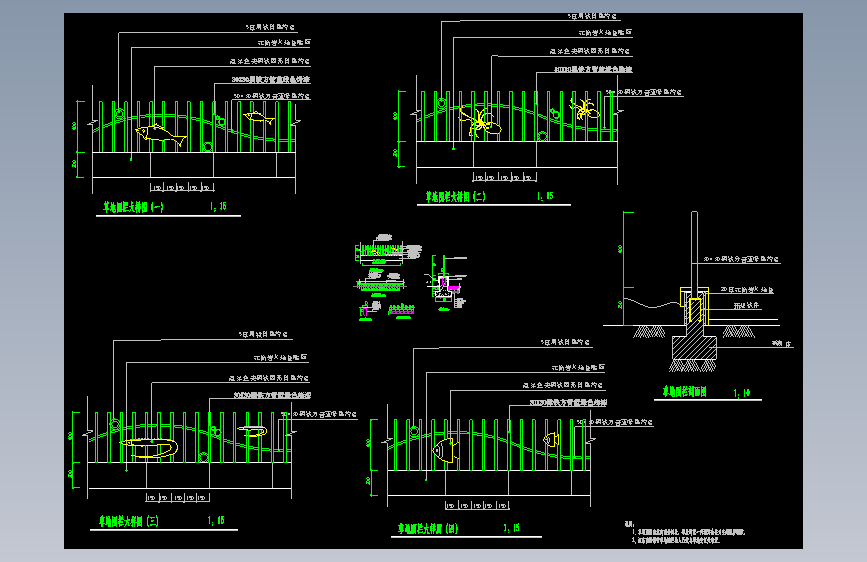Select the large yellow spider in fence drawing (二)
867x562 pixels.
click(x=479, y=122)
